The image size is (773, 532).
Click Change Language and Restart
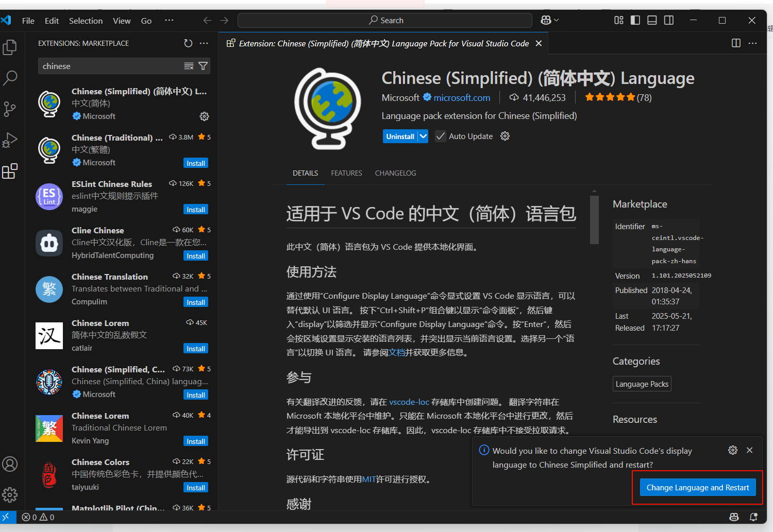(x=697, y=487)
